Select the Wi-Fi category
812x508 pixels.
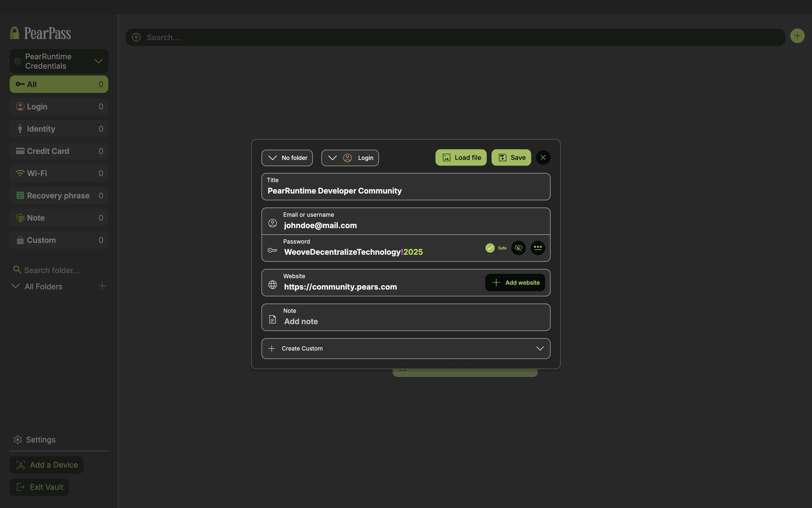pyautogui.click(x=59, y=173)
